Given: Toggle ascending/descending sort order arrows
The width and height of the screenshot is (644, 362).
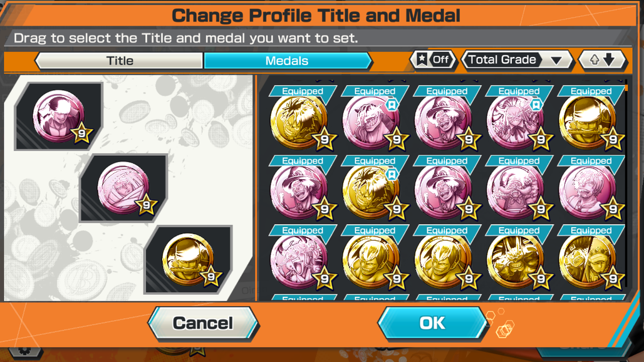Looking at the screenshot, I should pyautogui.click(x=603, y=60).
